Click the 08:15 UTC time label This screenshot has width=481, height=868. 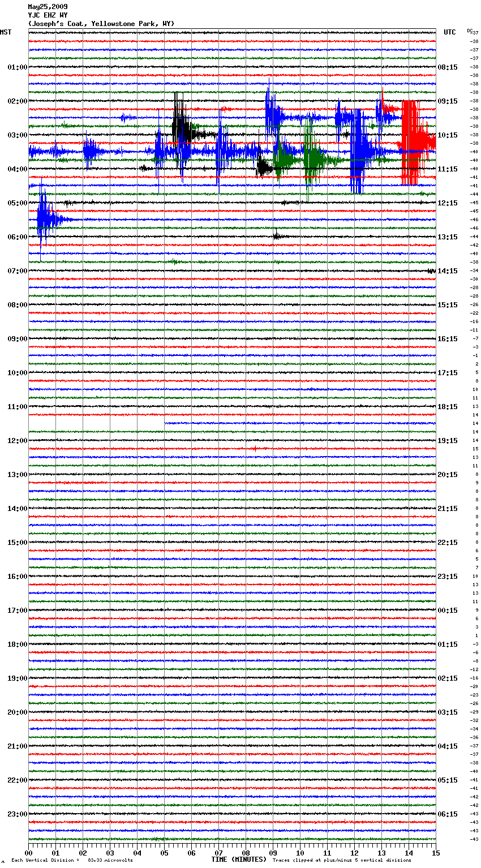click(448, 67)
